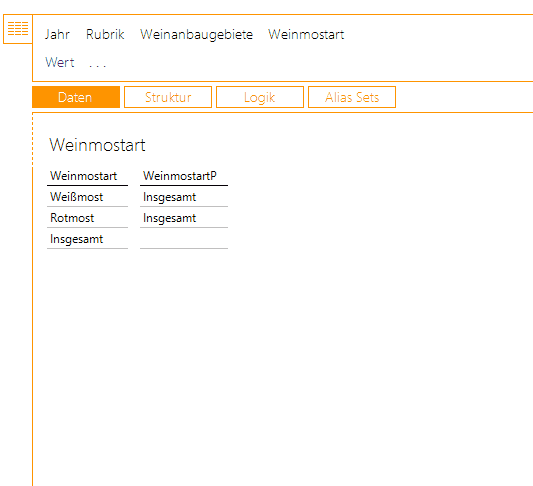This screenshot has height=486, width=533.
Task: Switch to the Logik tab
Action: point(260,97)
